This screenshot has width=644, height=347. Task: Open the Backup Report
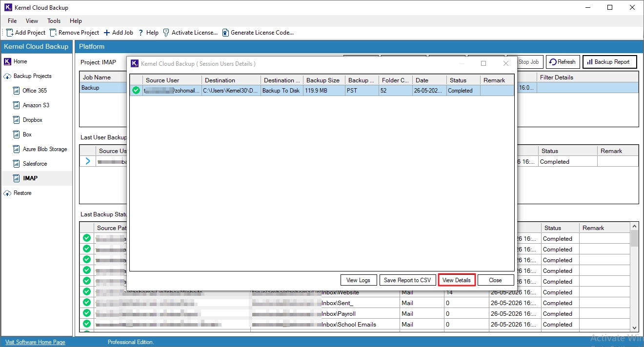609,62
